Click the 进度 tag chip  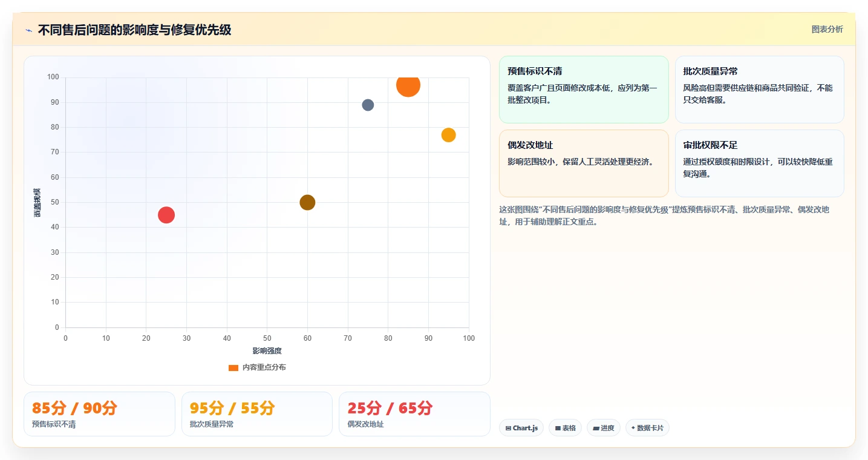604,428
